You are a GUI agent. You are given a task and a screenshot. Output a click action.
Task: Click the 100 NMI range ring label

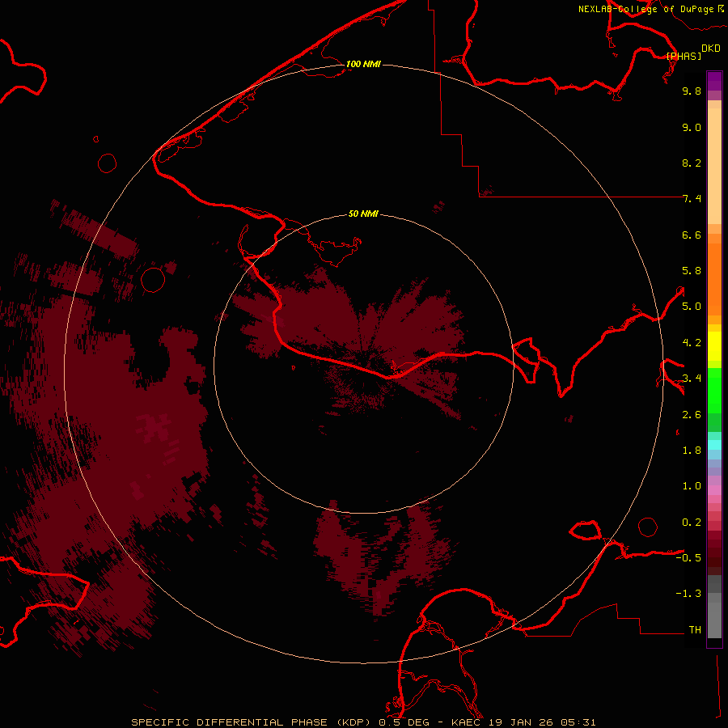coord(363,64)
